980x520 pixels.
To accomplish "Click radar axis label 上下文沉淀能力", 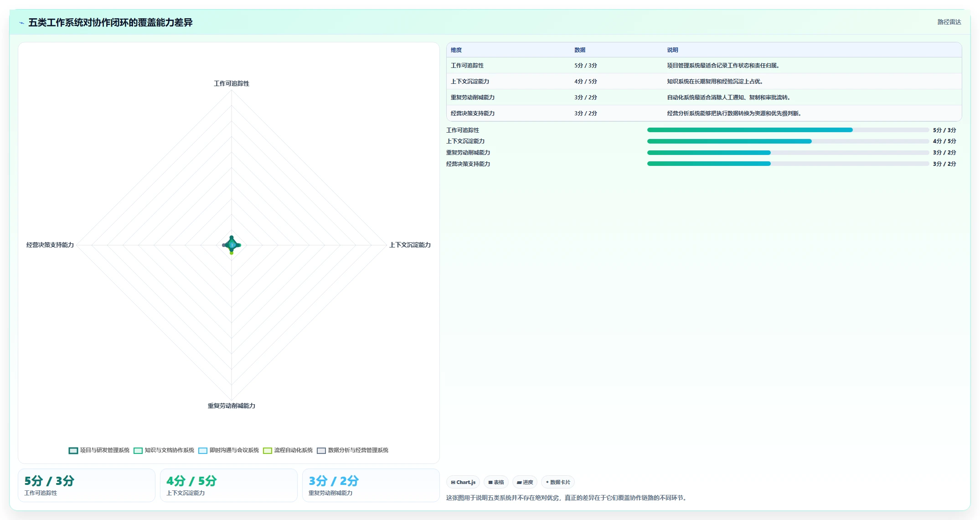I will (410, 245).
